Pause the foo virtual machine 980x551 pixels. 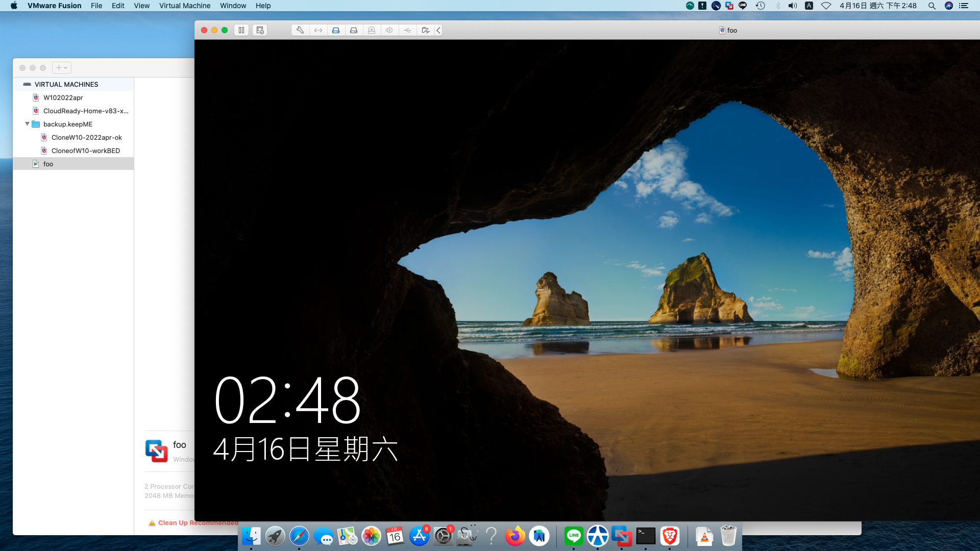pos(241,30)
